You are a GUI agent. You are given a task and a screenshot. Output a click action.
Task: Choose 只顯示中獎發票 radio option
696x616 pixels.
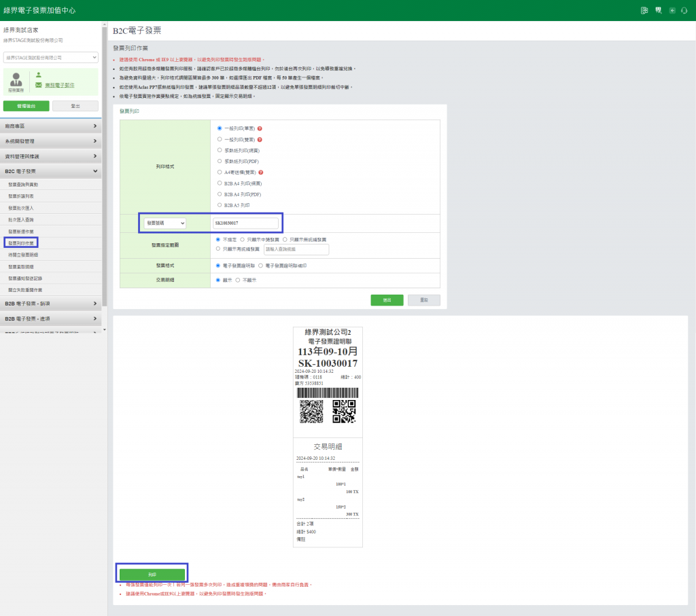pyautogui.click(x=243, y=240)
